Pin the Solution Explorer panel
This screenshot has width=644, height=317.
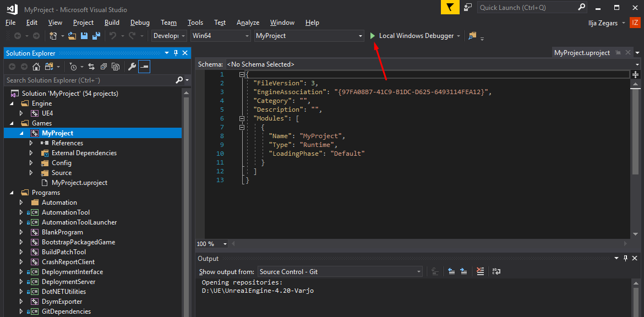(x=176, y=53)
